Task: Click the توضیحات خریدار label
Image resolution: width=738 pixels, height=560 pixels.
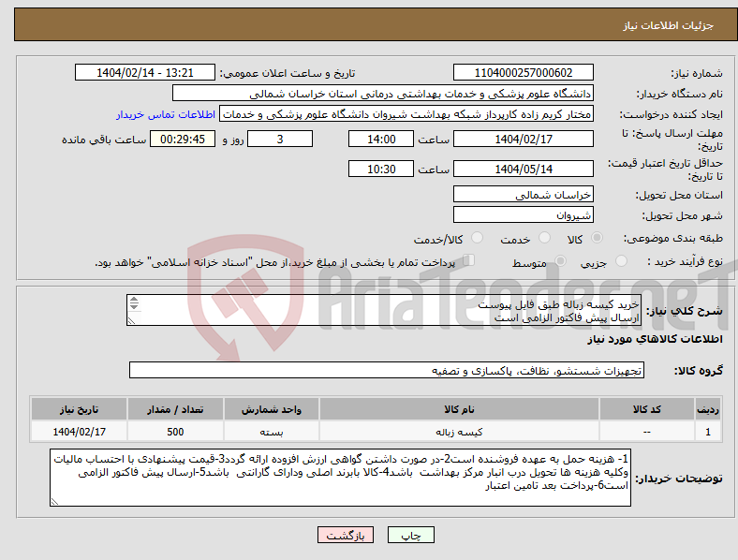Action: point(679,479)
